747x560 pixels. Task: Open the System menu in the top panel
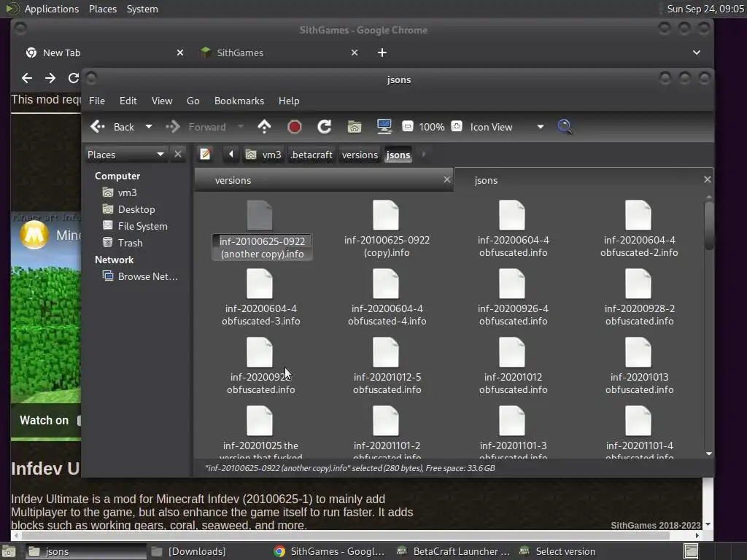pos(142,9)
